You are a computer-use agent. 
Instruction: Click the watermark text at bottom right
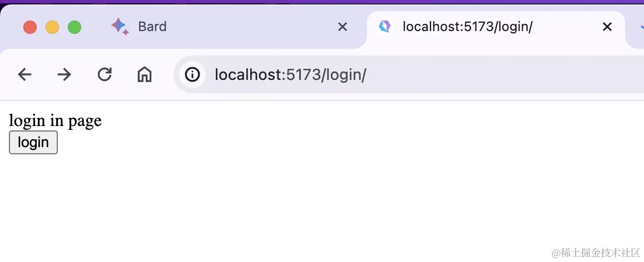coord(593,253)
